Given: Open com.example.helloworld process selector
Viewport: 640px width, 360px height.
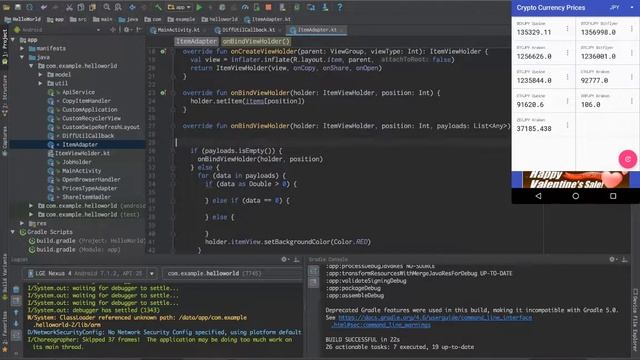Looking at the screenshot, I should coord(233,273).
